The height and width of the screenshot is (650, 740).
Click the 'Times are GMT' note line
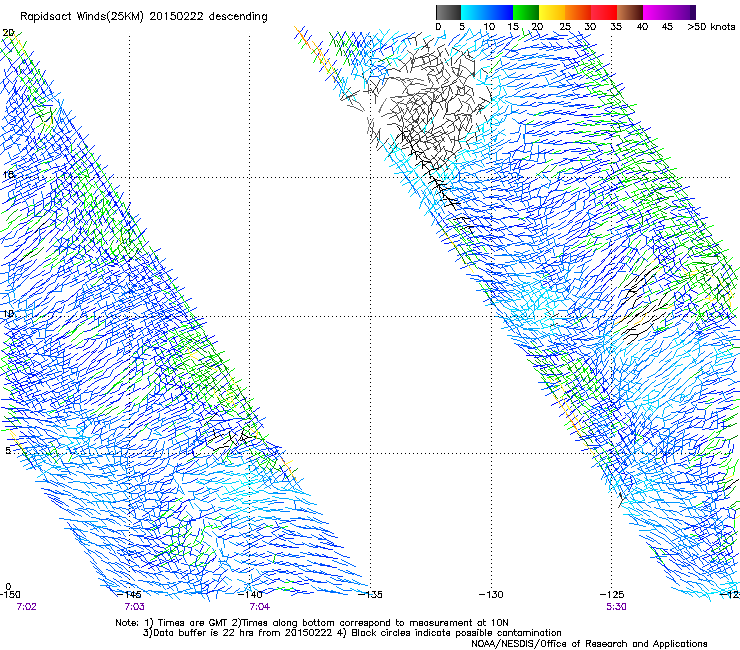click(x=311, y=623)
